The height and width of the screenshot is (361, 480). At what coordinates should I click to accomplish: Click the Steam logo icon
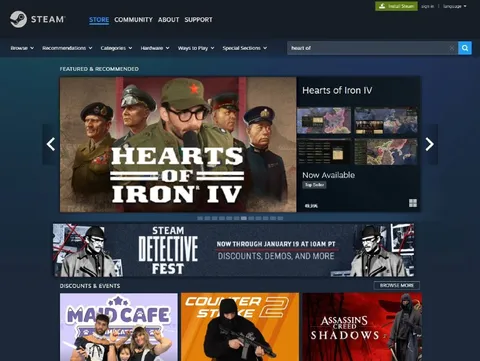pos(18,19)
